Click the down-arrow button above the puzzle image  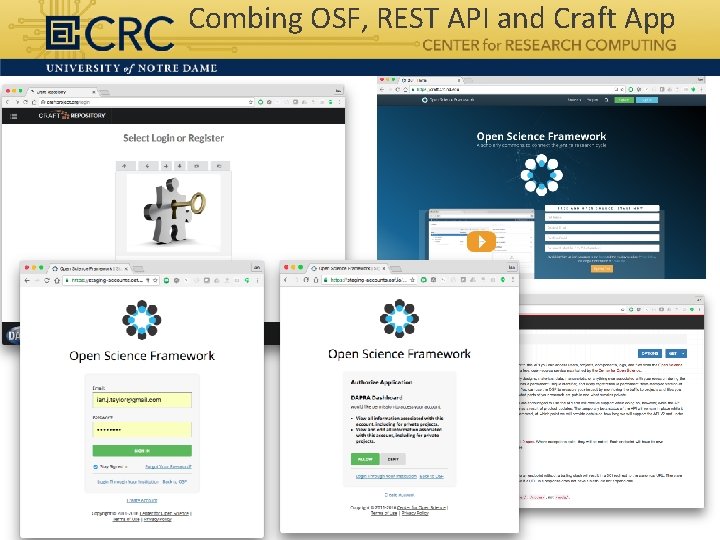180,166
